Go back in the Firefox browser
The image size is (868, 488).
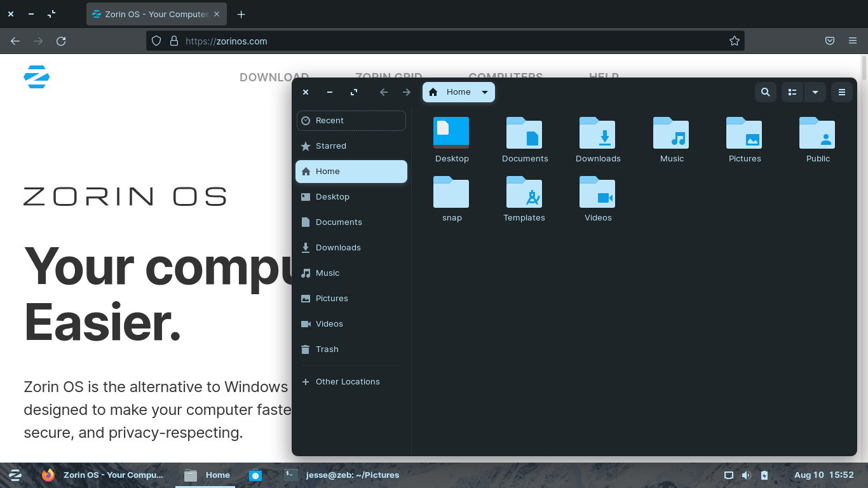[15, 41]
